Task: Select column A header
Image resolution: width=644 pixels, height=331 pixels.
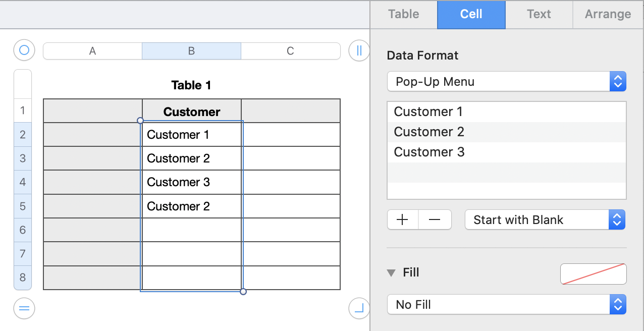Action: pyautogui.click(x=92, y=51)
